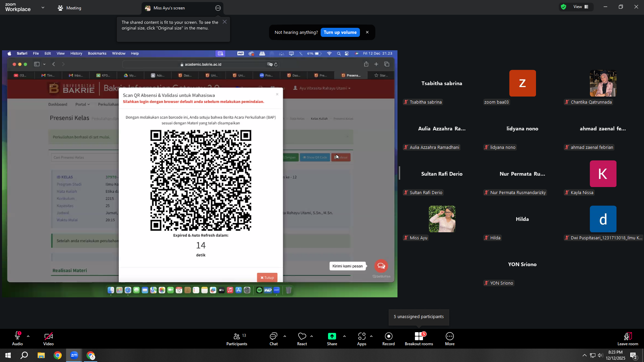Image resolution: width=644 pixels, height=362 pixels.
Task: Open the network status tray icon
Action: (593, 355)
